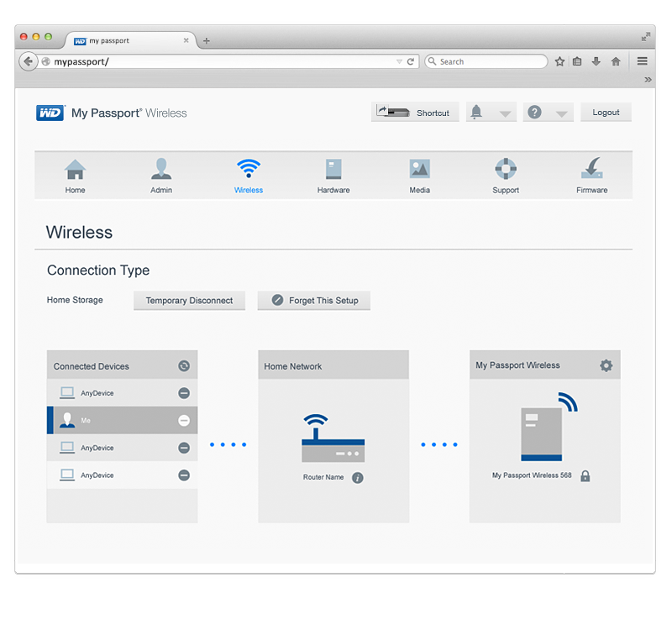Click the Router Name label
672x630 pixels.
pyautogui.click(x=323, y=477)
